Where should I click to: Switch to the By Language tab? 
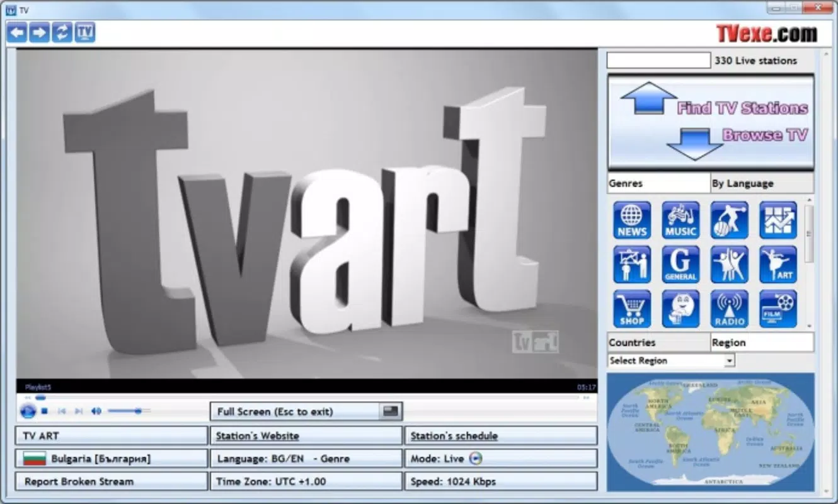[762, 183]
